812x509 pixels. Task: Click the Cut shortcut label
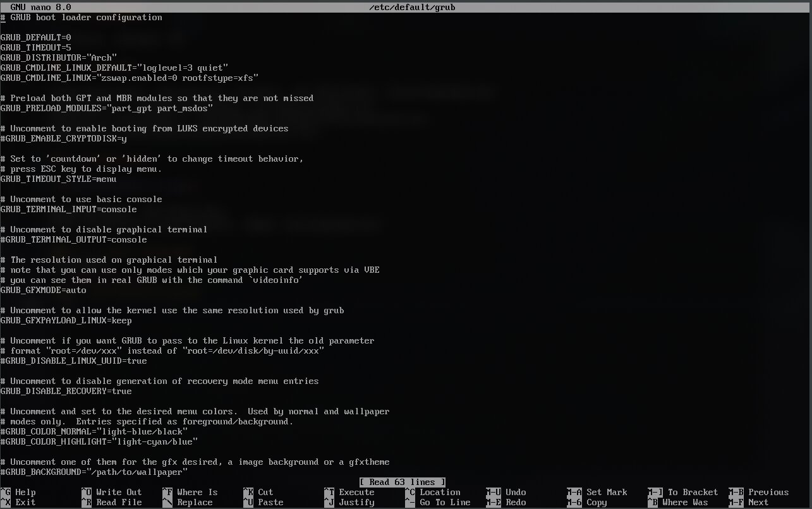[x=265, y=492]
